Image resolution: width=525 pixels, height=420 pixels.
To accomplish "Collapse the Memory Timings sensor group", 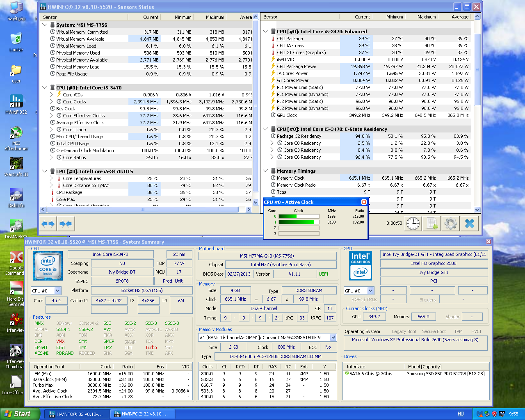I will point(265,171).
